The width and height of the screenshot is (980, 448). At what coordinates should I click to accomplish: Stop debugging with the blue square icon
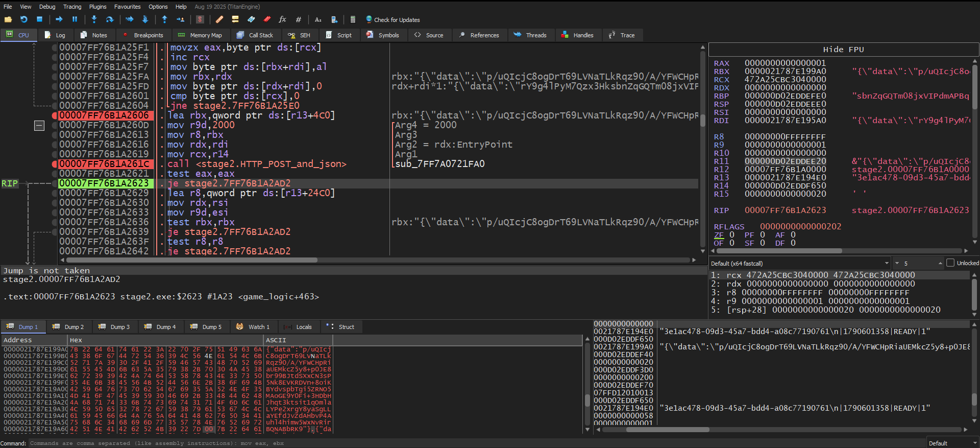[x=39, y=19]
